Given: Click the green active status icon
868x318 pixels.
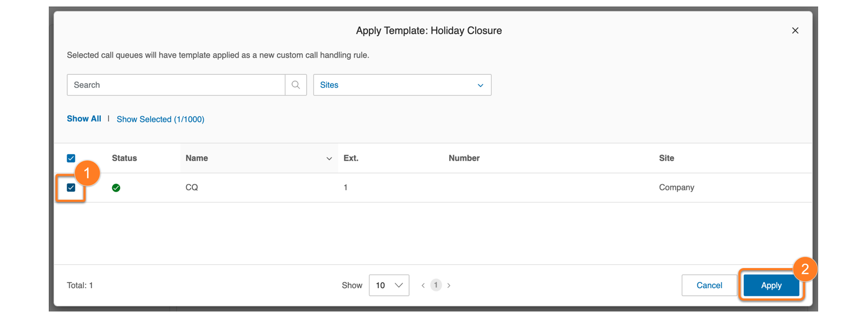Looking at the screenshot, I should (x=116, y=188).
